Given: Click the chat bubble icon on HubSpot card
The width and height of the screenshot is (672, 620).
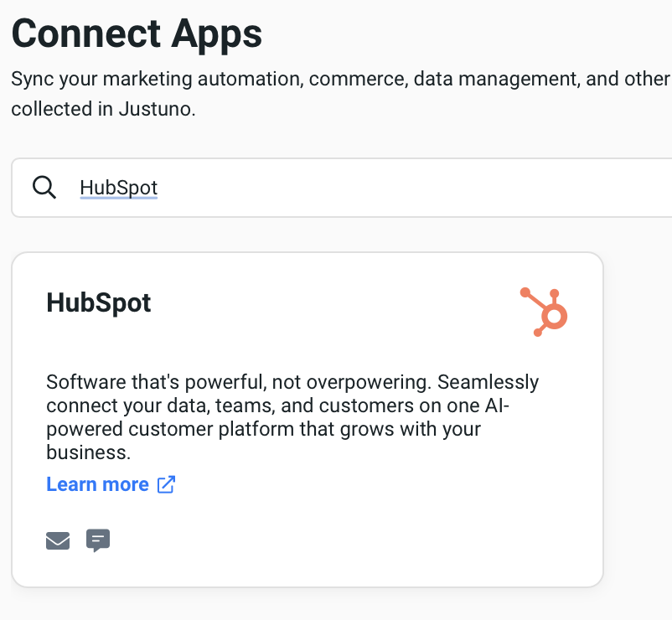Looking at the screenshot, I should pyautogui.click(x=98, y=540).
